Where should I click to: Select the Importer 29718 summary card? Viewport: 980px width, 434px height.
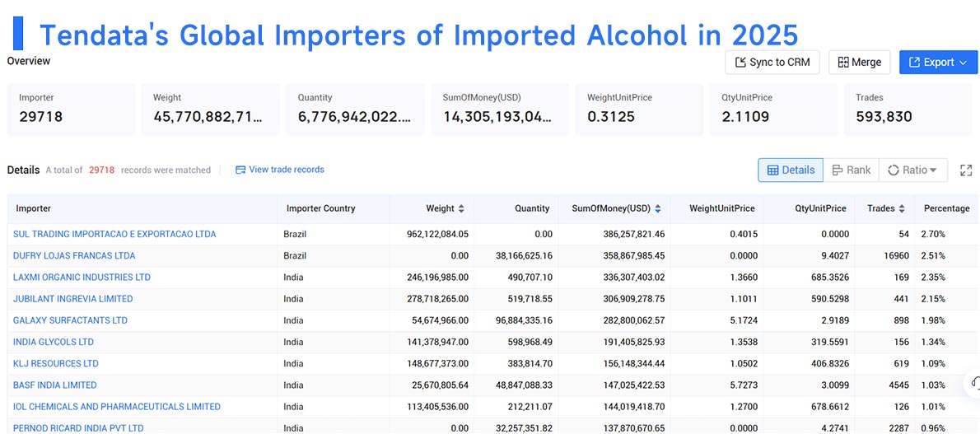pyautogui.click(x=71, y=109)
